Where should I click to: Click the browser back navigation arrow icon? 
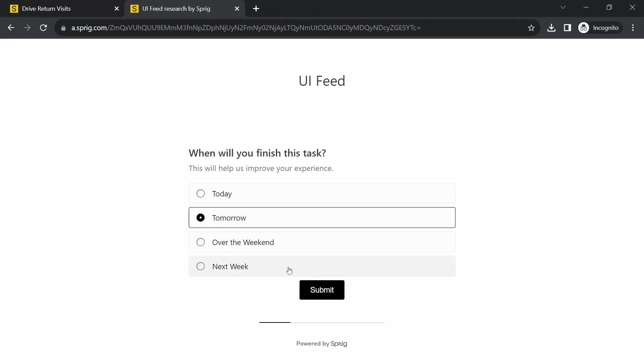coord(11,27)
